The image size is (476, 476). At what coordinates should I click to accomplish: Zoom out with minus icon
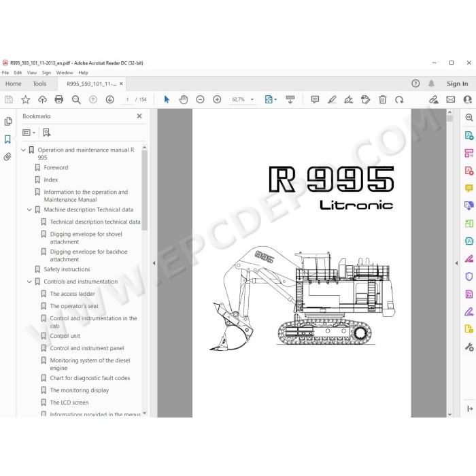[200, 99]
